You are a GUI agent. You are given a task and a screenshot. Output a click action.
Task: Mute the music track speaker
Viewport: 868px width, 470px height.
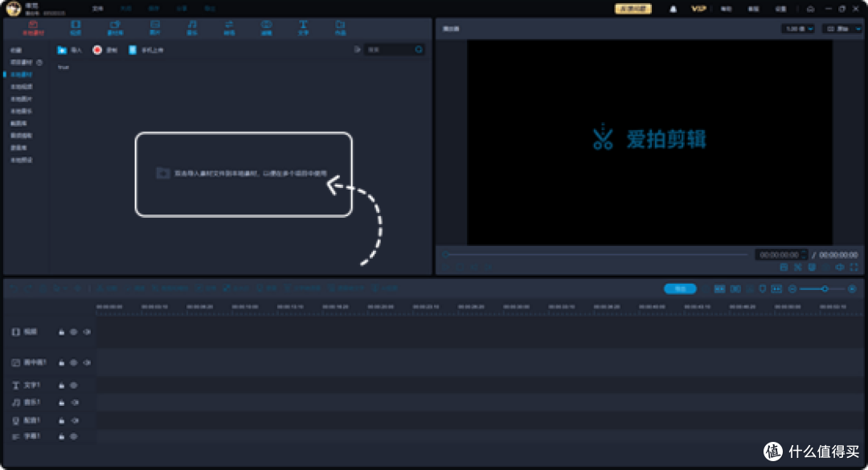coord(75,403)
